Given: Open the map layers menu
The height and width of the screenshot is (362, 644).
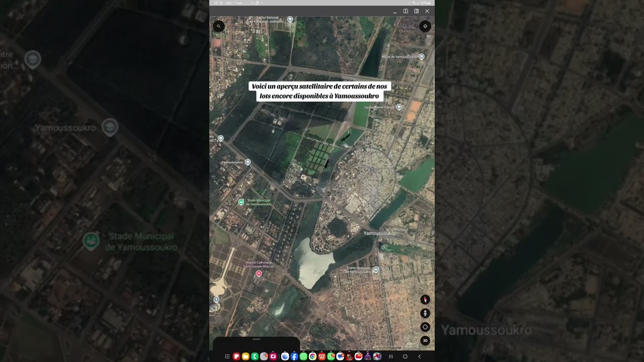Looking at the screenshot, I should click(425, 26).
